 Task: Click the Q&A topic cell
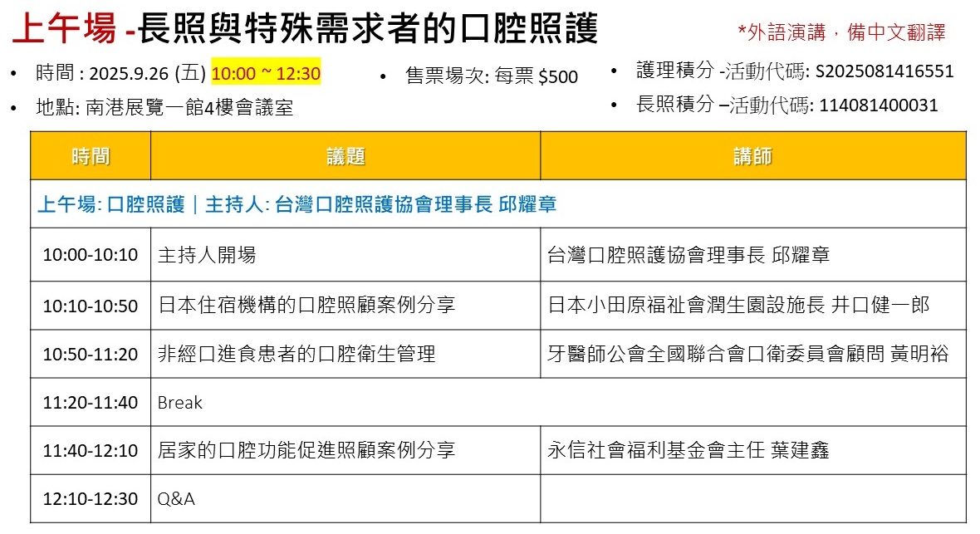pos(176,499)
